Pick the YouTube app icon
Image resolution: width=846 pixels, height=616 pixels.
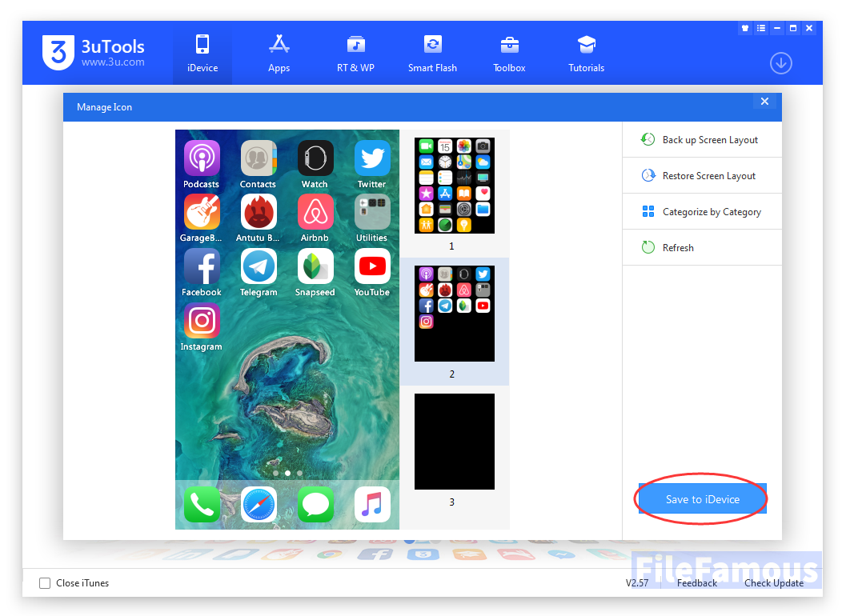(372, 266)
